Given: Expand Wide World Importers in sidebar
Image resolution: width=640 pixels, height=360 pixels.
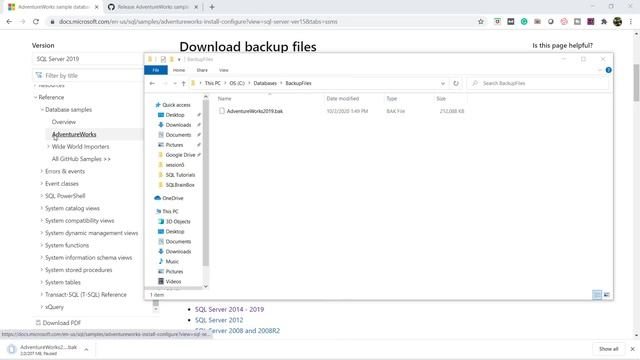Looking at the screenshot, I should pyautogui.click(x=49, y=147).
